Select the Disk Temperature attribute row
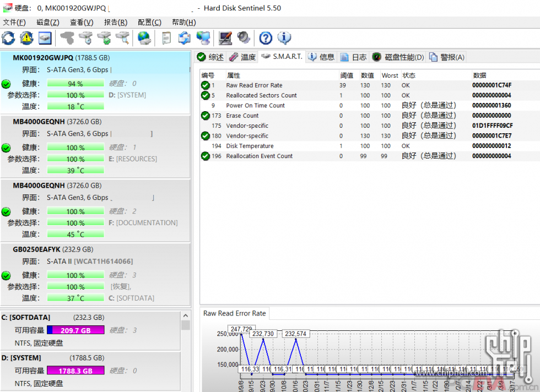This screenshot has width=540, height=392. tap(370, 146)
